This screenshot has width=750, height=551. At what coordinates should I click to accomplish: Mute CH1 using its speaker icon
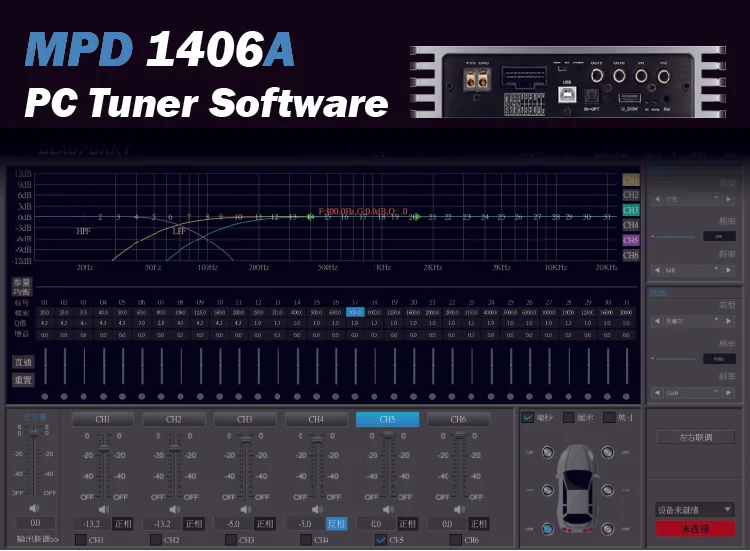click(x=103, y=509)
